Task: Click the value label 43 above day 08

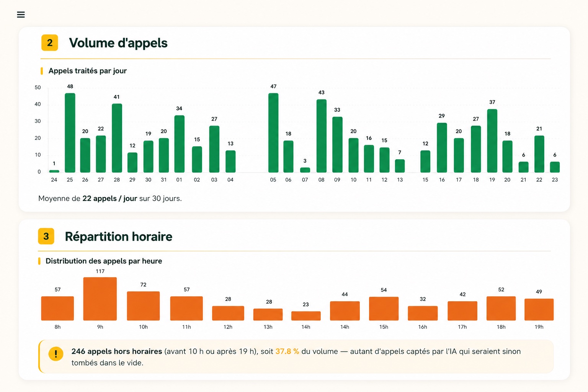Action: (322, 93)
